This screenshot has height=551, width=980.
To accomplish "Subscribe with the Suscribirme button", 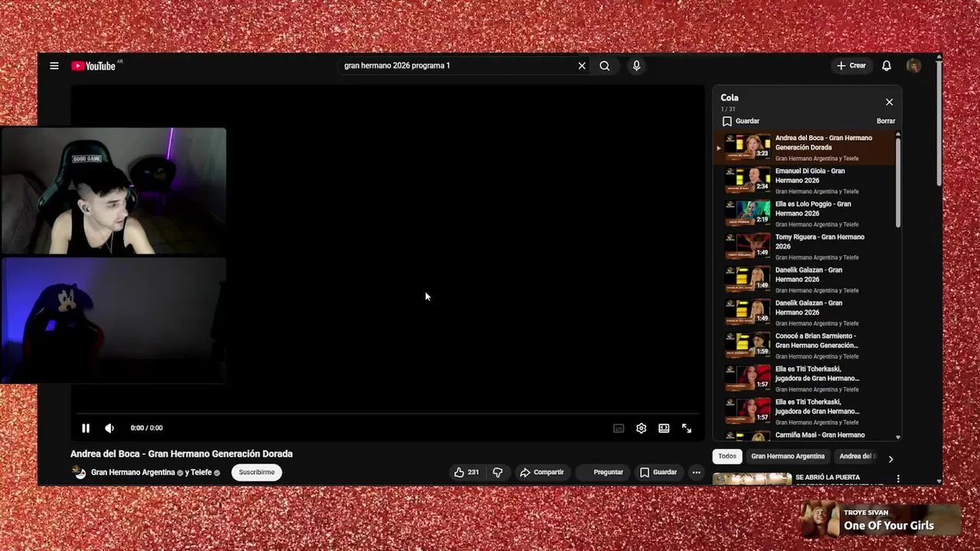I will coord(256,472).
